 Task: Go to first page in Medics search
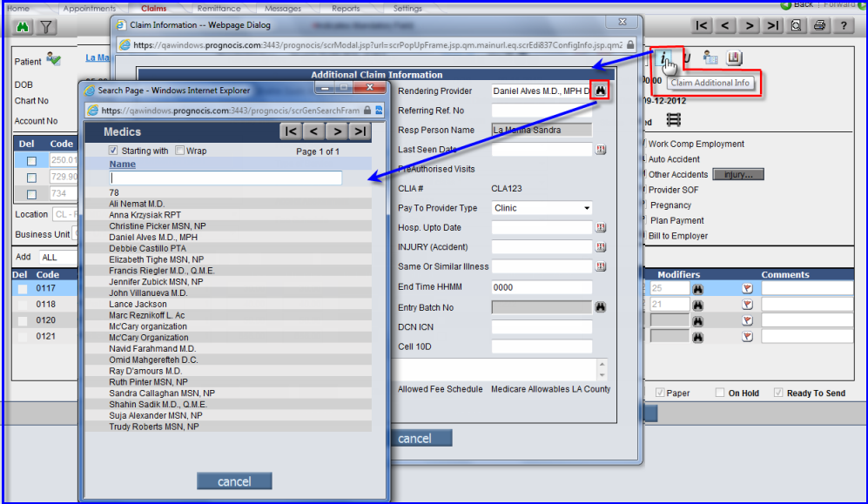291,131
